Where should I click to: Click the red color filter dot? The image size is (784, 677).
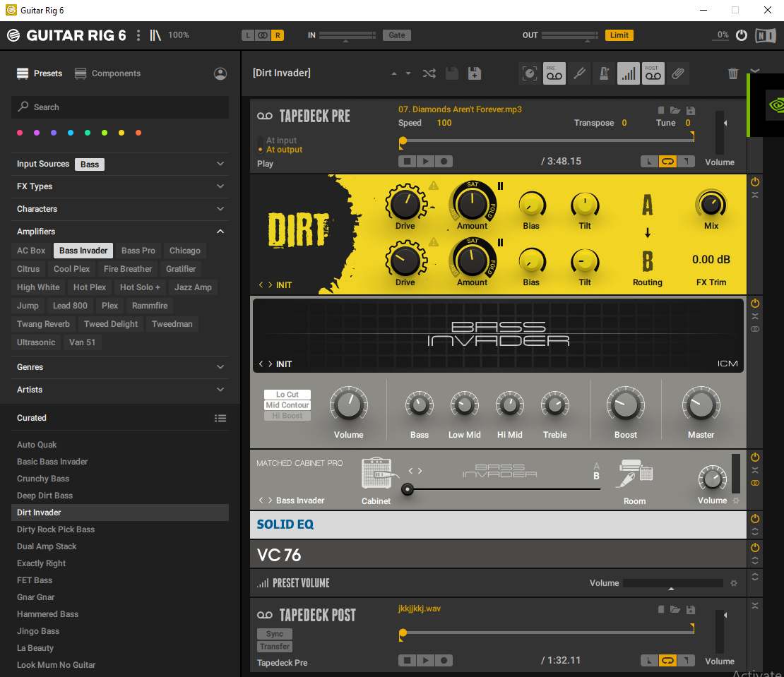tap(20, 133)
